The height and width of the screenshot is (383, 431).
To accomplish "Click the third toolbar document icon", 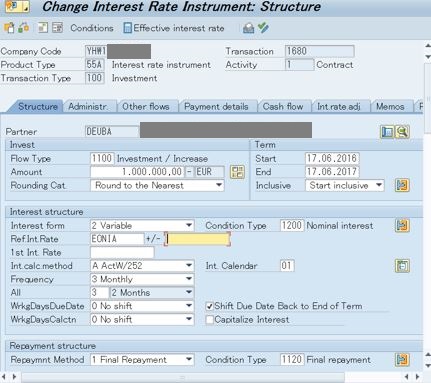I will tap(43, 28).
